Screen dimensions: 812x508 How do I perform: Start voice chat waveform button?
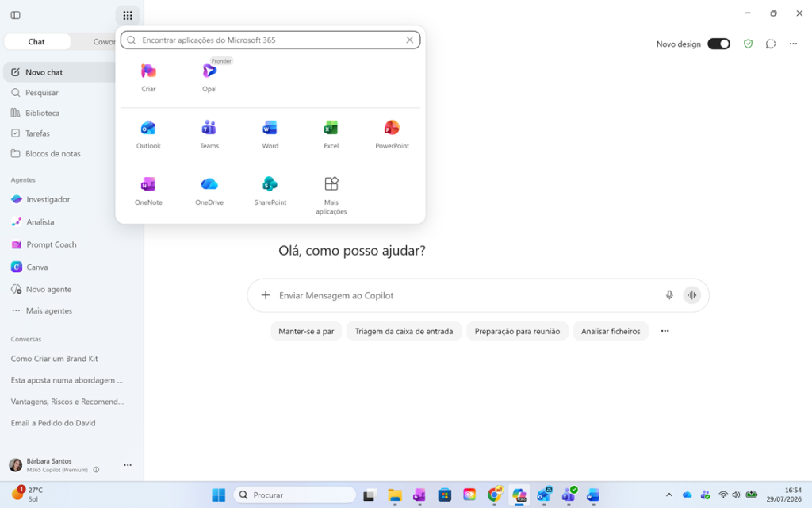691,295
